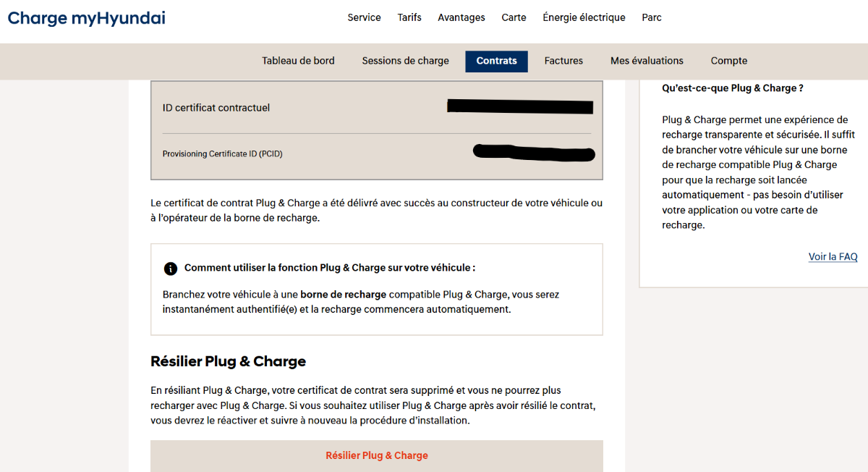Open the Service menu

(x=364, y=17)
